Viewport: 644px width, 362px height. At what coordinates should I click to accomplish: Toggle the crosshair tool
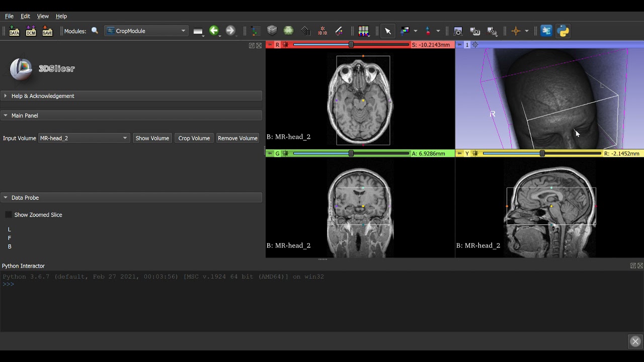(516, 31)
